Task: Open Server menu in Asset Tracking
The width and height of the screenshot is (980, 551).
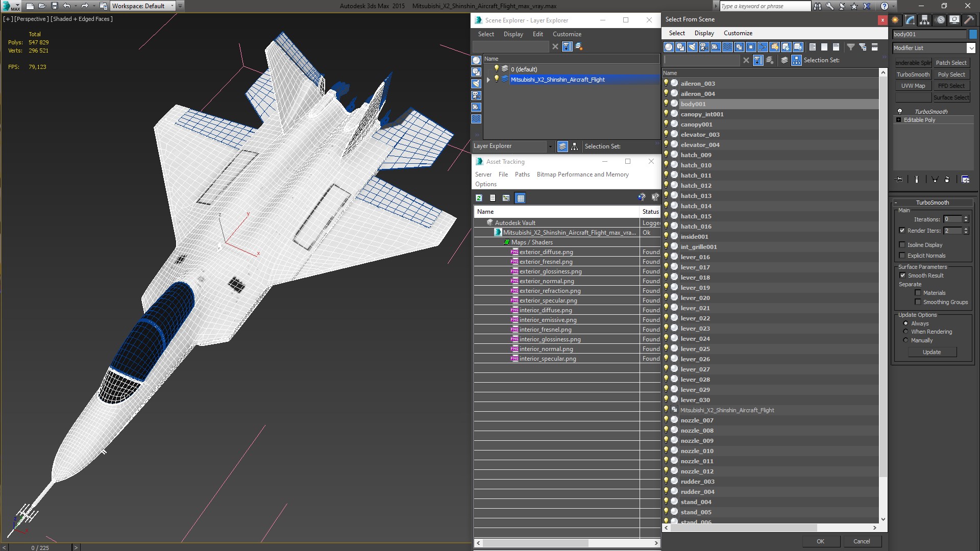Action: point(483,174)
